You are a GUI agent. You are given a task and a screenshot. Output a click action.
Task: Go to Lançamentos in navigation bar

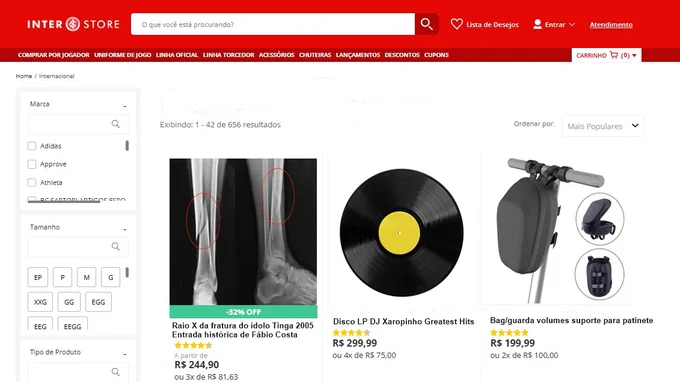click(x=358, y=55)
